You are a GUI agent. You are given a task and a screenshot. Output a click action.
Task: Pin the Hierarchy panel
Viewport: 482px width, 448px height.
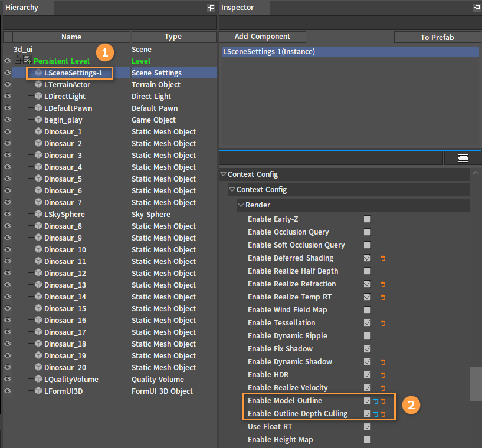click(211, 8)
